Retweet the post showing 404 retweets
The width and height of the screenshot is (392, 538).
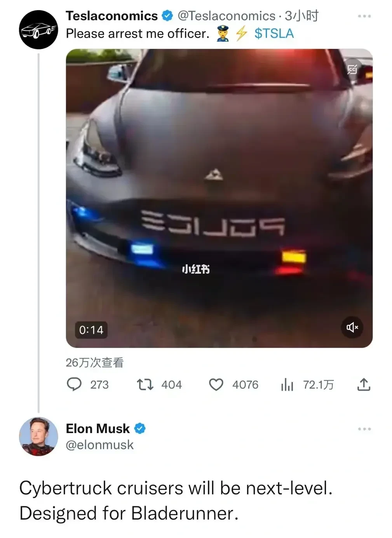pyautogui.click(x=145, y=385)
